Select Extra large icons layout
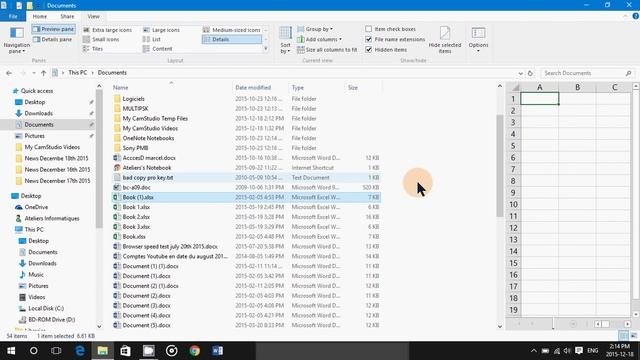640x360 pixels. click(x=108, y=30)
